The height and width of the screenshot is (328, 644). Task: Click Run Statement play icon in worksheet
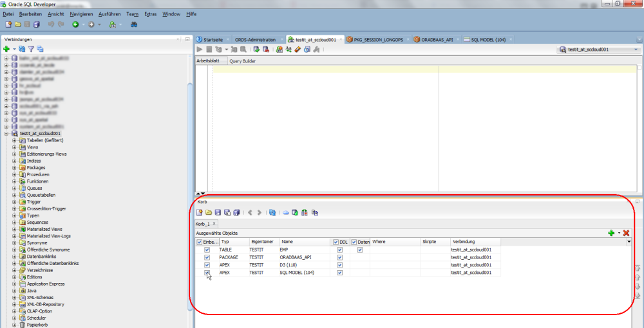[x=200, y=49]
